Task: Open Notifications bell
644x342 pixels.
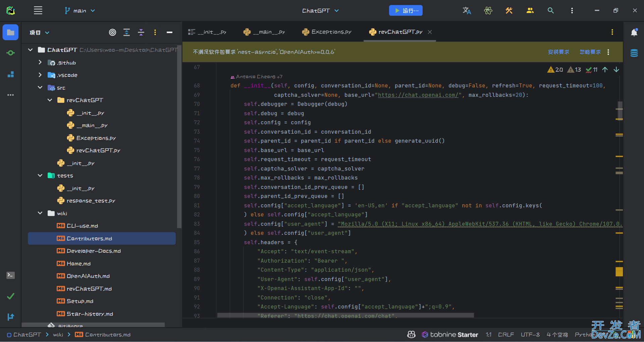Action: pos(634,32)
